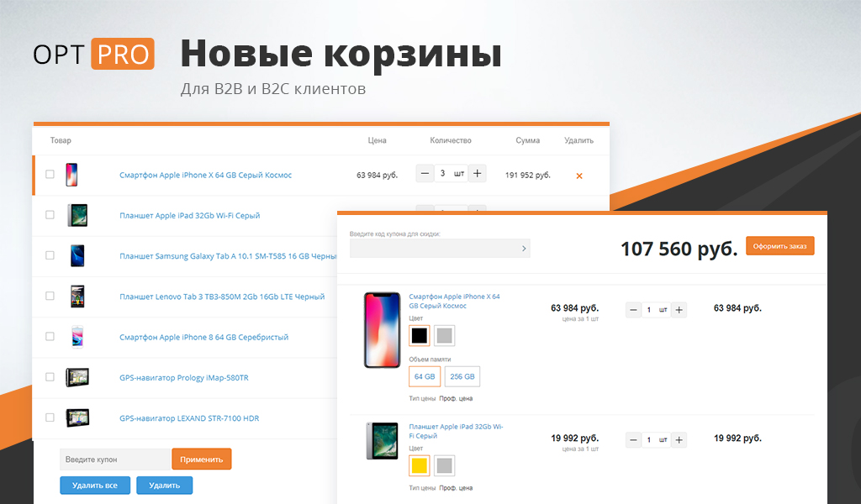Decrease iPhone X quantity in left cart
The image size is (861, 504).
425,174
